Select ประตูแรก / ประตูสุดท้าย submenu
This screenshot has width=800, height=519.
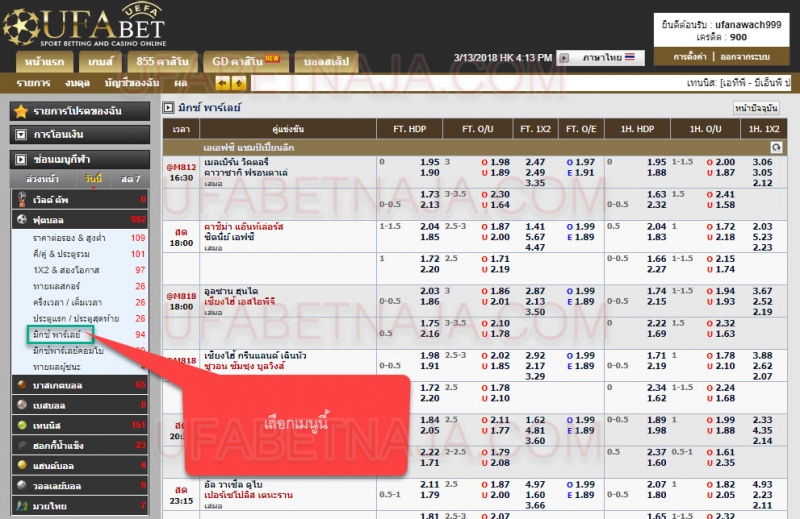[76, 318]
